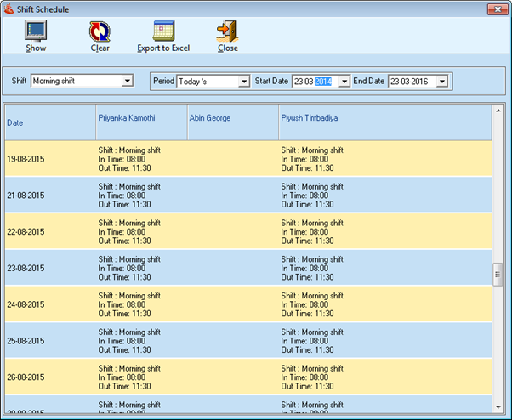Open the Start Date calendar dropdown

pos(344,81)
